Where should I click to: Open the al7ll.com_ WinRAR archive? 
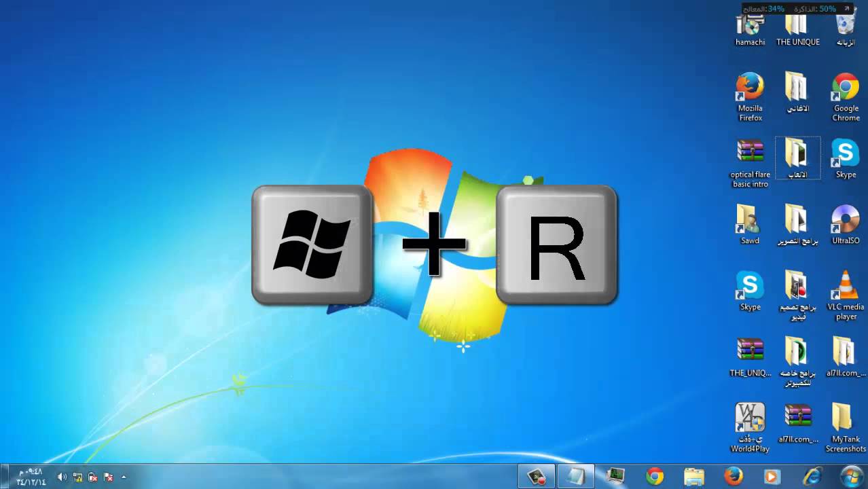click(x=797, y=424)
